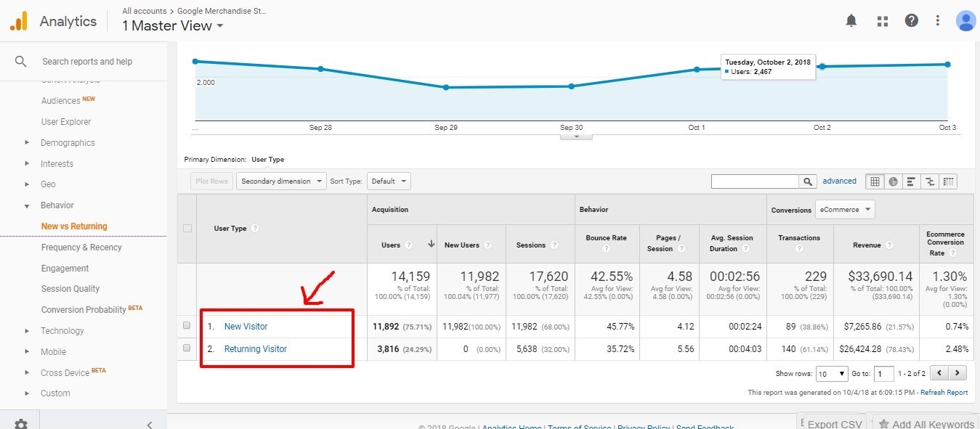The width and height of the screenshot is (980, 429).
Task: Open the admin settings gear icon
Action: [x=21, y=424]
